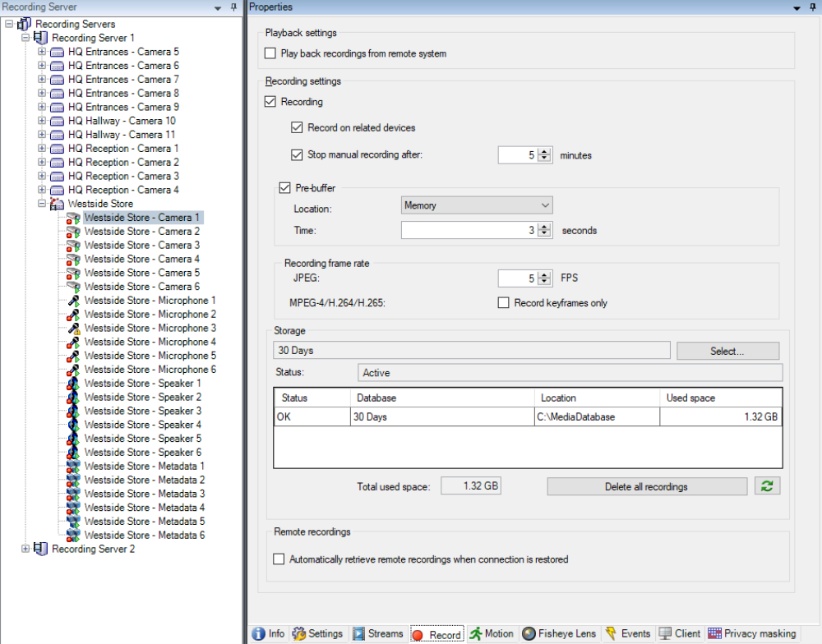This screenshot has height=644, width=822.
Task: Click the Pre-buffer Time seconds field
Action: tap(467, 231)
